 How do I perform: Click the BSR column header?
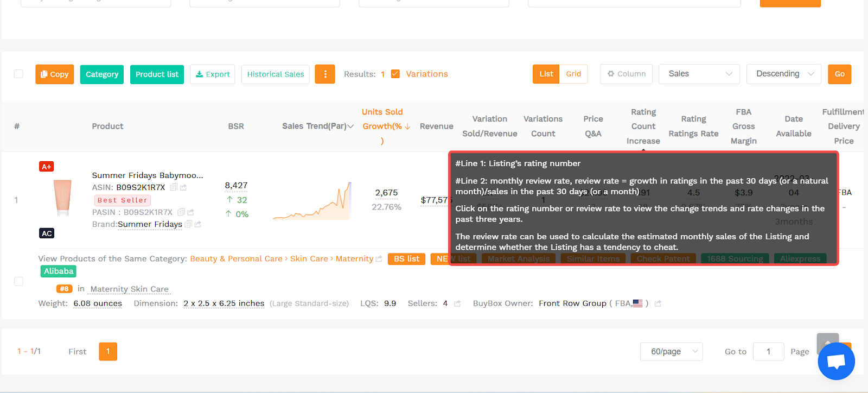[236, 126]
